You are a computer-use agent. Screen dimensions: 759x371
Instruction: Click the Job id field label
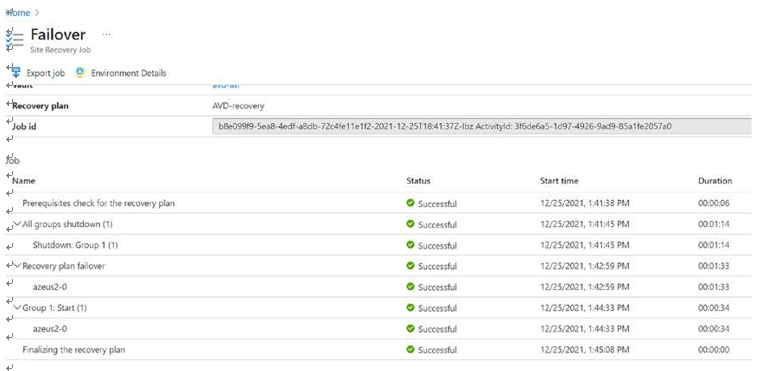click(24, 127)
